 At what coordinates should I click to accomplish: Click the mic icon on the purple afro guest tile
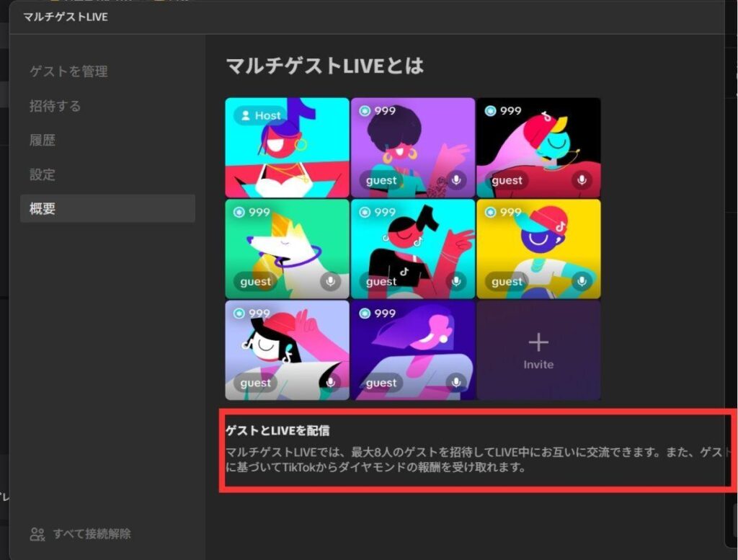456,180
